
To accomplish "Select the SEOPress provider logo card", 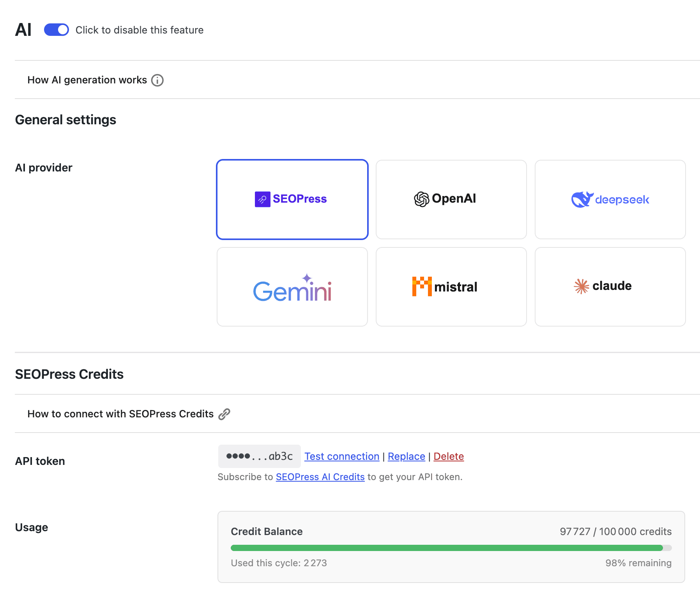I will (292, 200).
